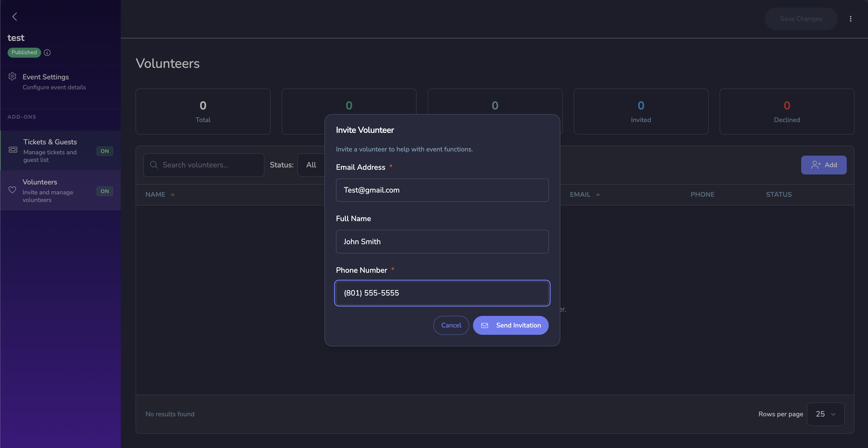Click the Volunteers heart icon

click(13, 190)
